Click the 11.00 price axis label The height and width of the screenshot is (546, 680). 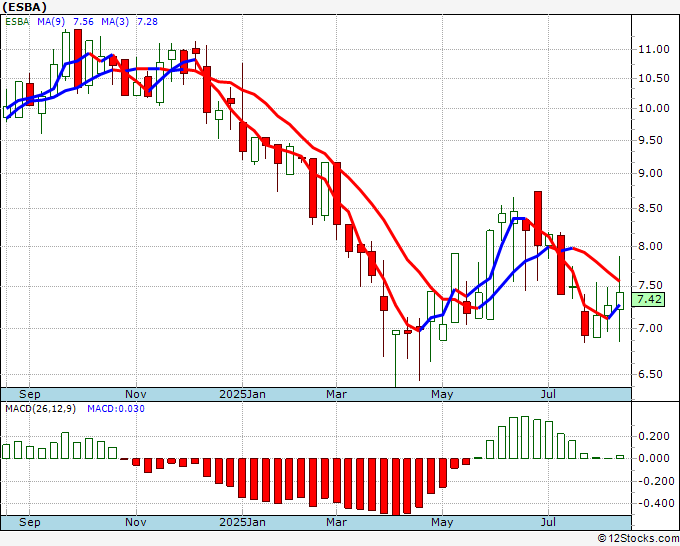(x=654, y=49)
